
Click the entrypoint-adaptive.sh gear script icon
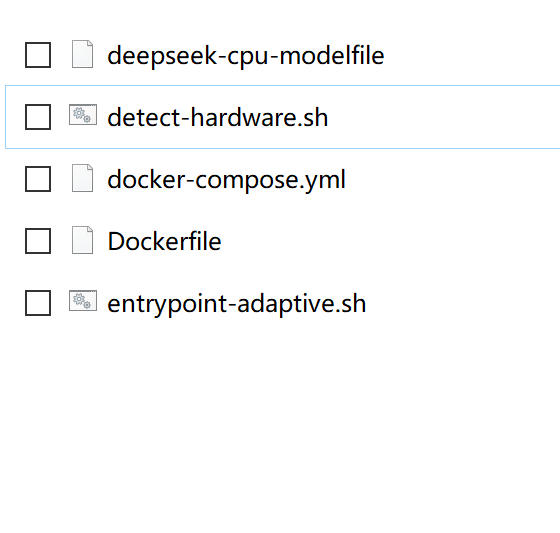83,300
